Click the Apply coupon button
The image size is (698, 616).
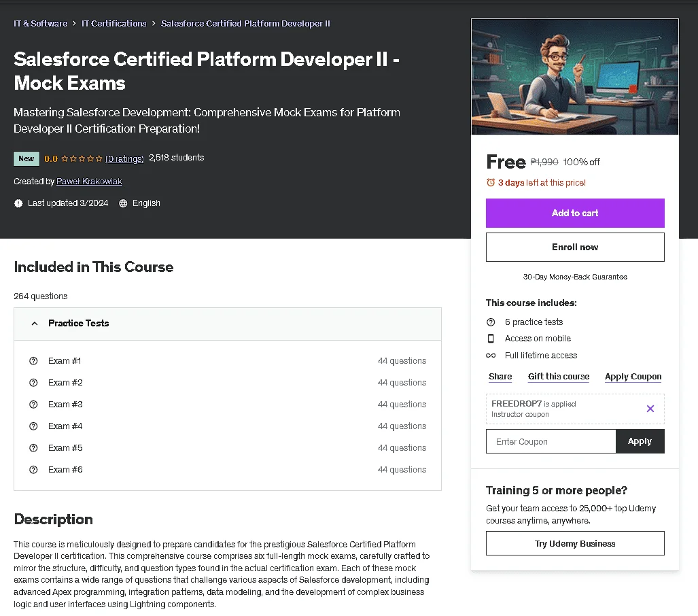pyautogui.click(x=640, y=441)
